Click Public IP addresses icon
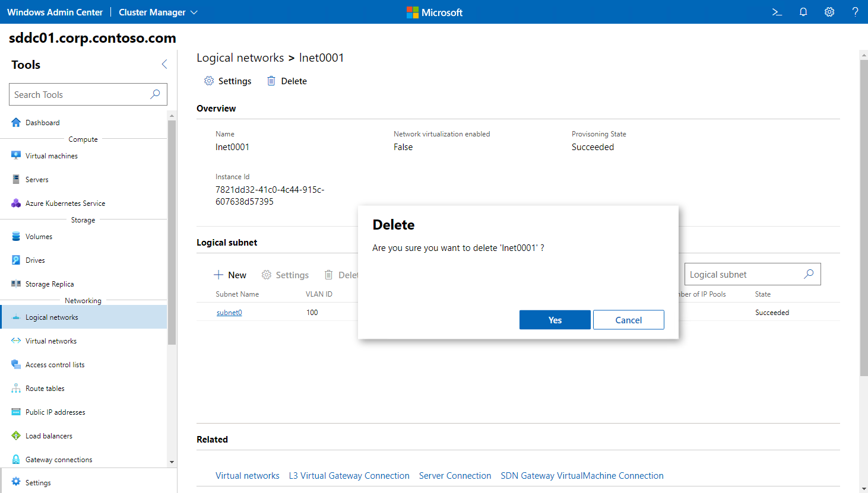The image size is (868, 493). tap(16, 412)
